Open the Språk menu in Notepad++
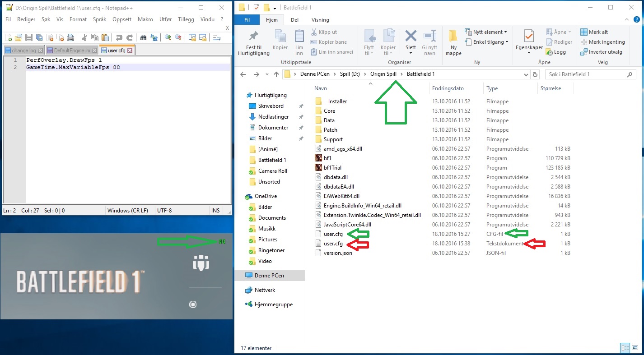 (99, 19)
